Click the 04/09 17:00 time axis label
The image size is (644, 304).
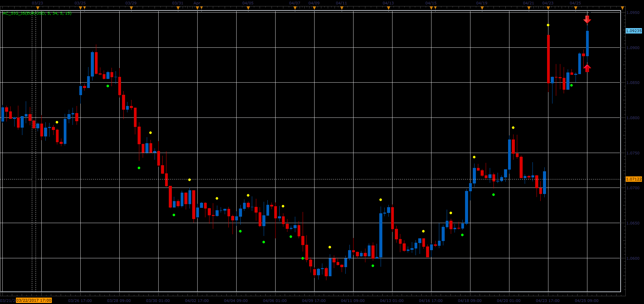point(314,301)
